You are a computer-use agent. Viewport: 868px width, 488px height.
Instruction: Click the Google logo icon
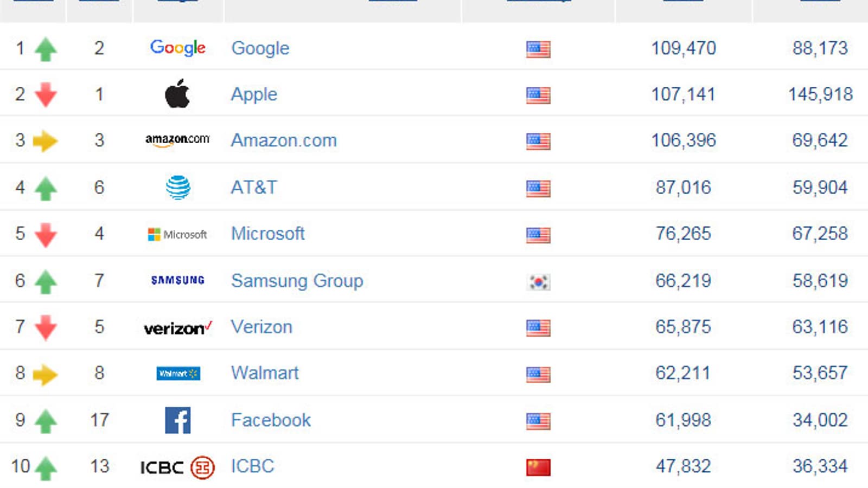point(177,48)
